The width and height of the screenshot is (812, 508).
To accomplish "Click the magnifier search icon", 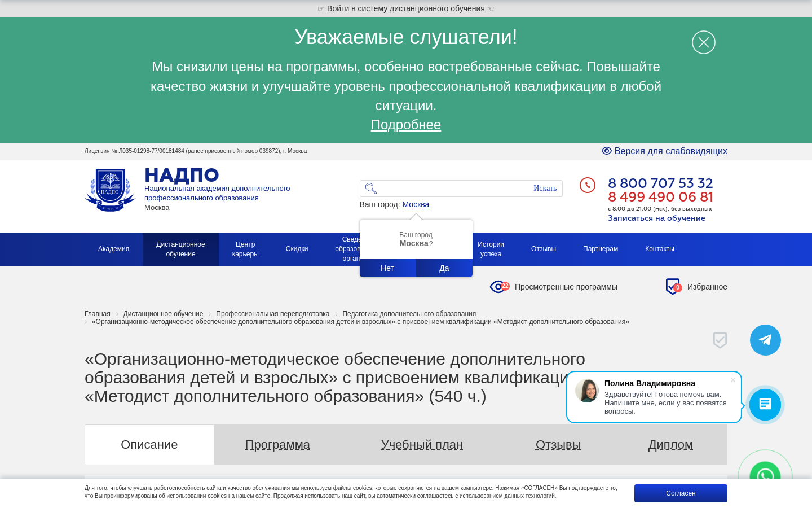I will point(370,189).
